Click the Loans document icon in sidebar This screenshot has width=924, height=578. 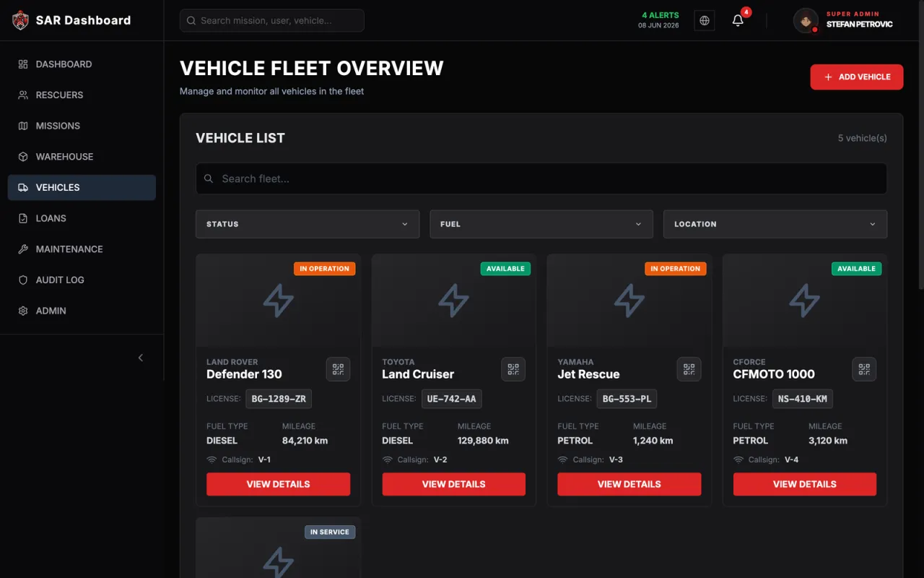click(x=23, y=218)
